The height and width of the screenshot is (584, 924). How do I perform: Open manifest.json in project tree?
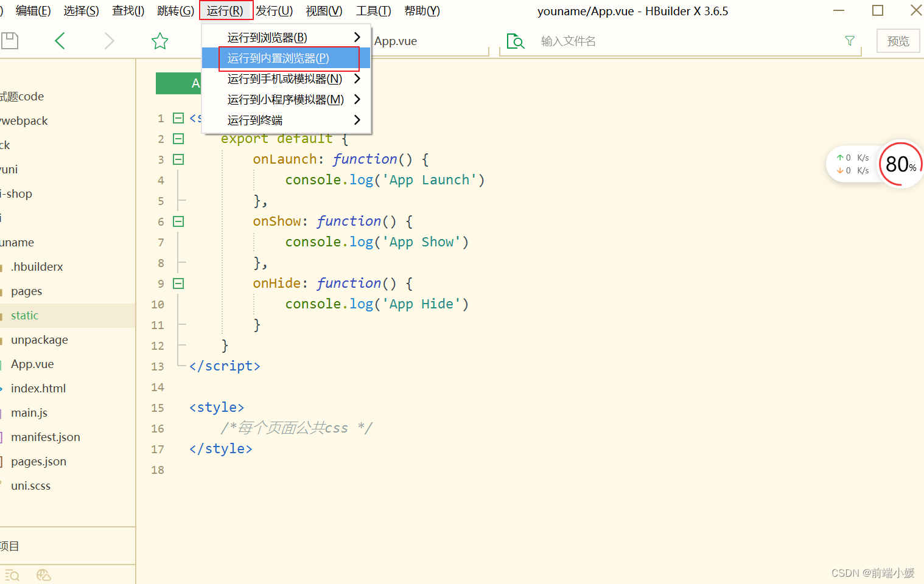tap(45, 437)
